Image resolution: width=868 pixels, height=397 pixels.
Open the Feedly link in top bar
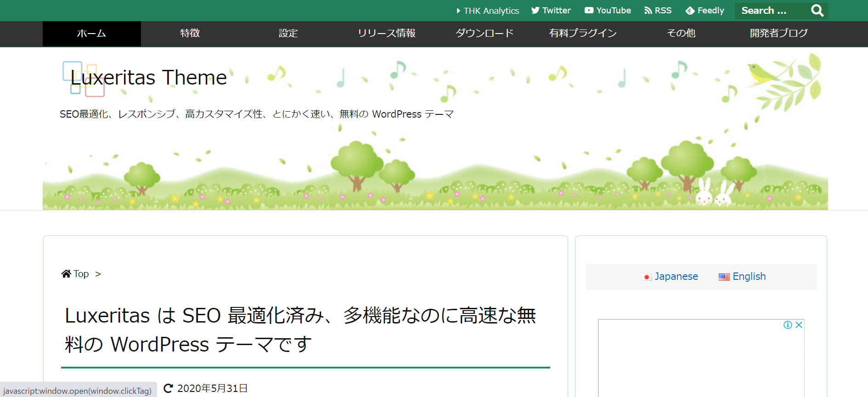tap(705, 11)
